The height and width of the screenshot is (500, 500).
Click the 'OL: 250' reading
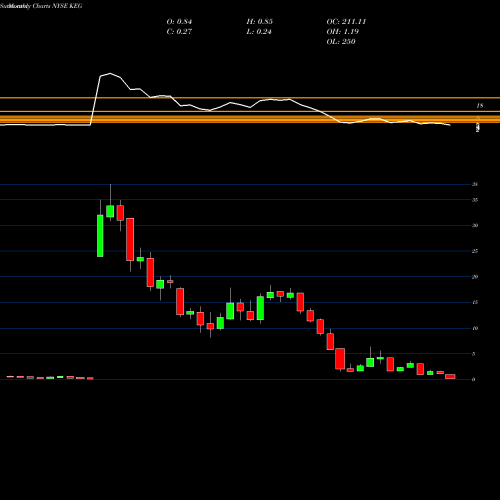click(341, 42)
